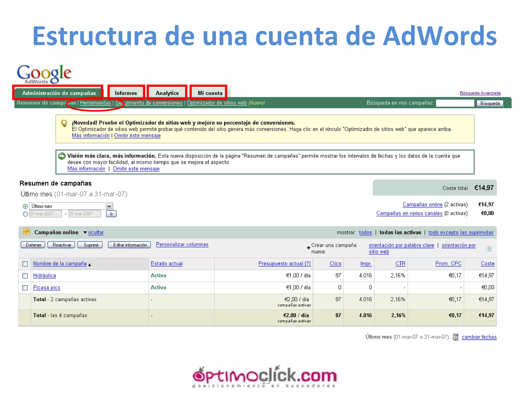Click the ocultar link
The height and width of the screenshot is (399, 532).
click(96, 232)
